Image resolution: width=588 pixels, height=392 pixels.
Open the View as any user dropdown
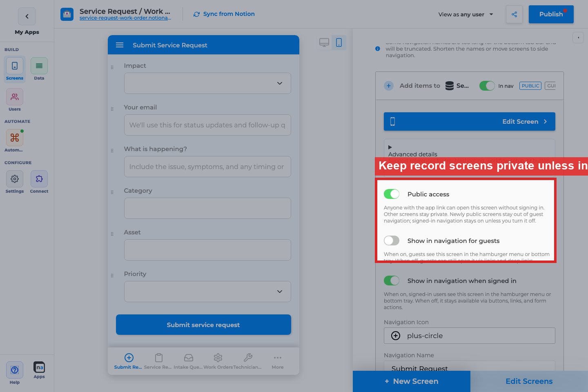click(x=466, y=14)
